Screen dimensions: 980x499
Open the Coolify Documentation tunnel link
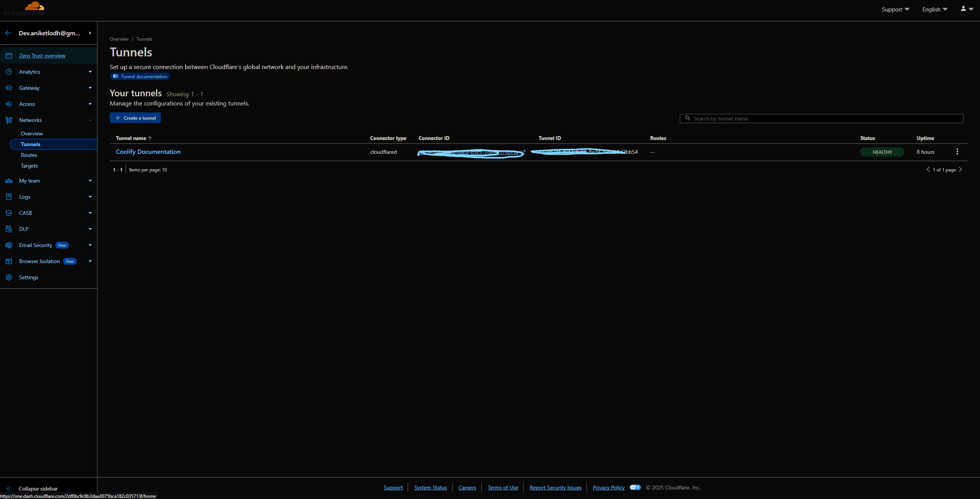point(148,152)
